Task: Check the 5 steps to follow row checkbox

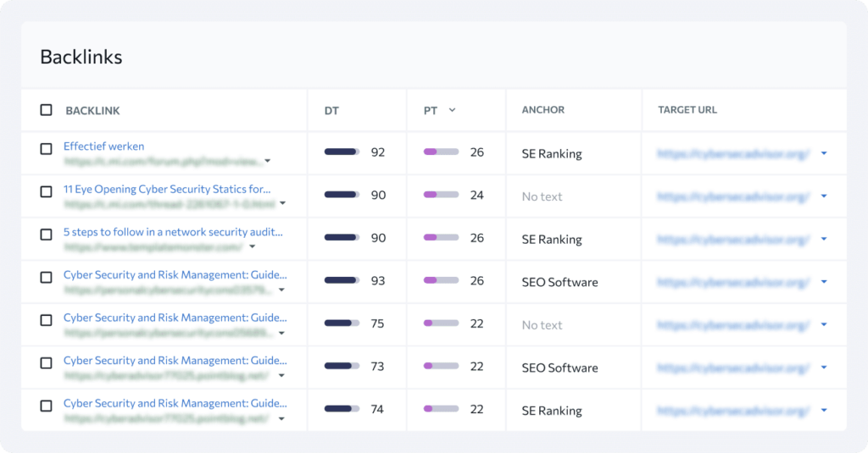Action: pyautogui.click(x=46, y=235)
